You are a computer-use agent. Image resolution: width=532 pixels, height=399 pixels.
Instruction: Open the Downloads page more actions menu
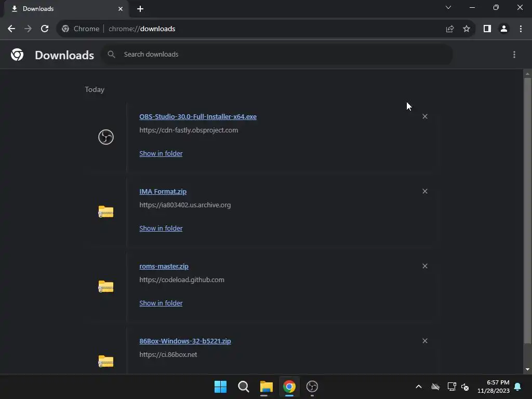pos(514,55)
